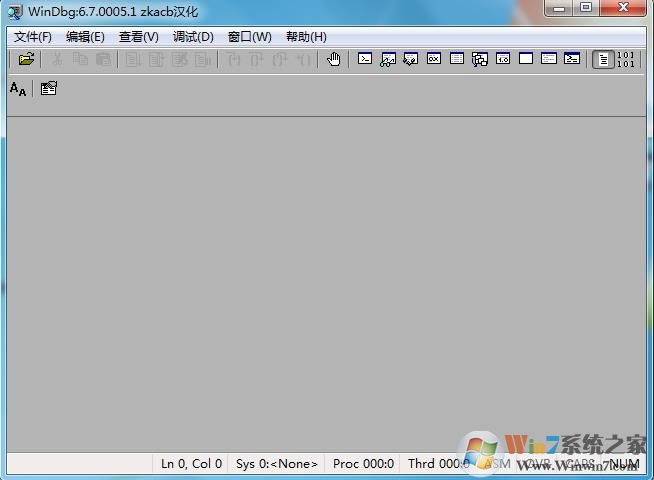Open the 查看(V) menu

pyautogui.click(x=138, y=37)
